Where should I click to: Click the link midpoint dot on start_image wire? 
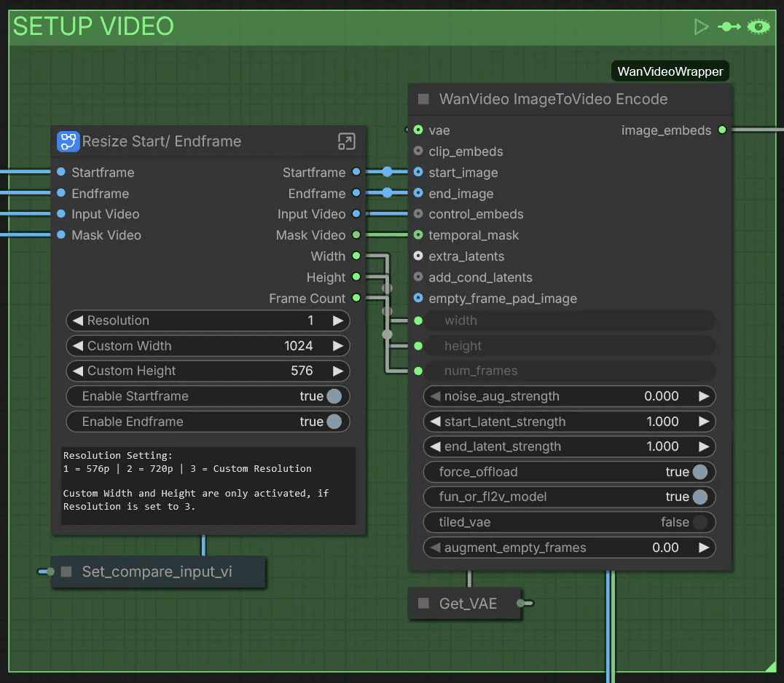click(387, 172)
